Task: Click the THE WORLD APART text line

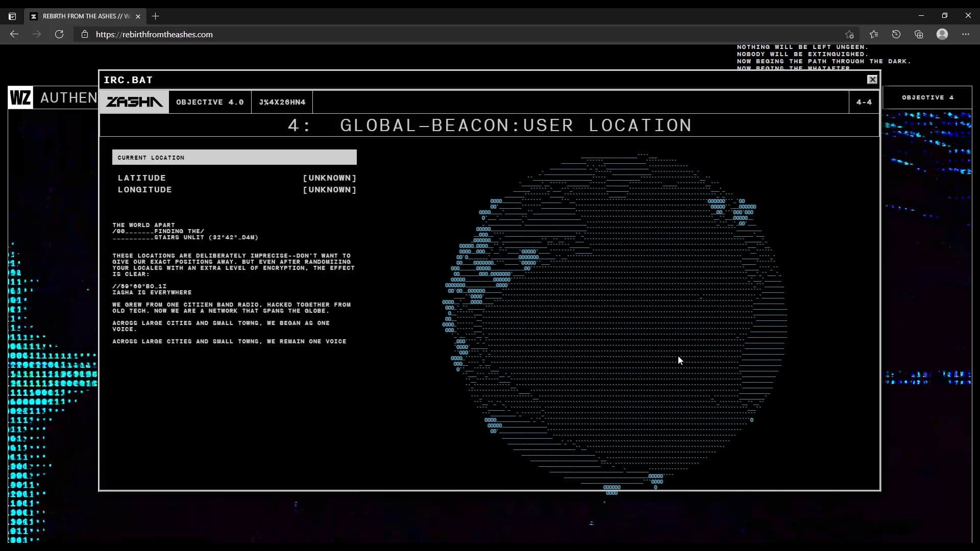Action: tap(143, 225)
